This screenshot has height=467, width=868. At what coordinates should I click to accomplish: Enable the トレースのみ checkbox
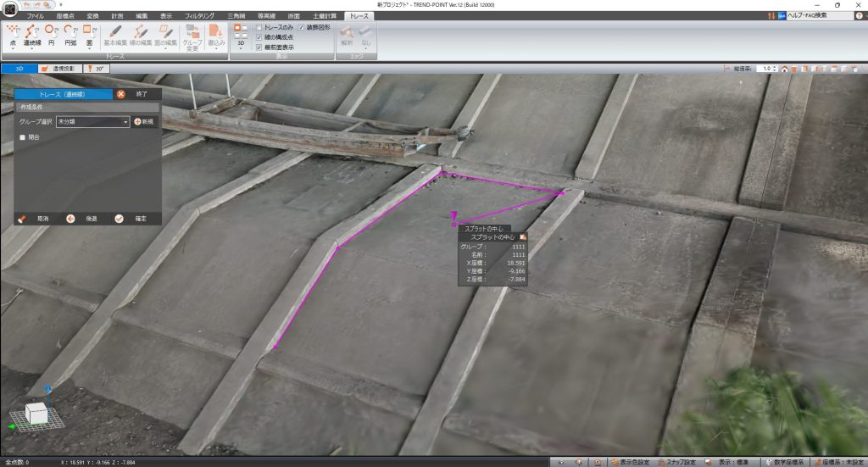click(x=259, y=28)
